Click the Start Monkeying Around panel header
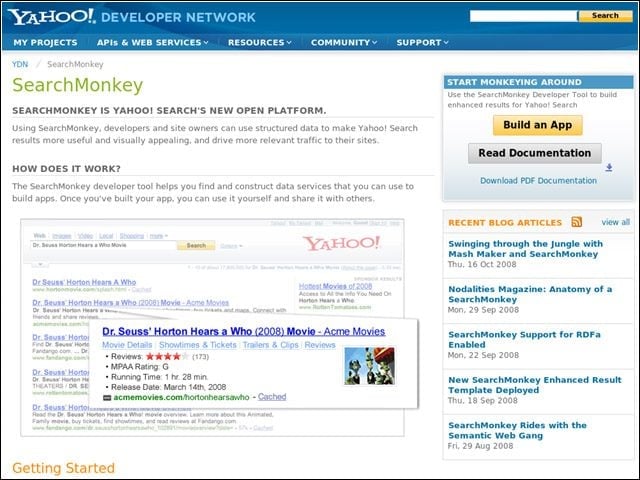Image resolution: width=640 pixels, height=480 pixels. (x=538, y=82)
